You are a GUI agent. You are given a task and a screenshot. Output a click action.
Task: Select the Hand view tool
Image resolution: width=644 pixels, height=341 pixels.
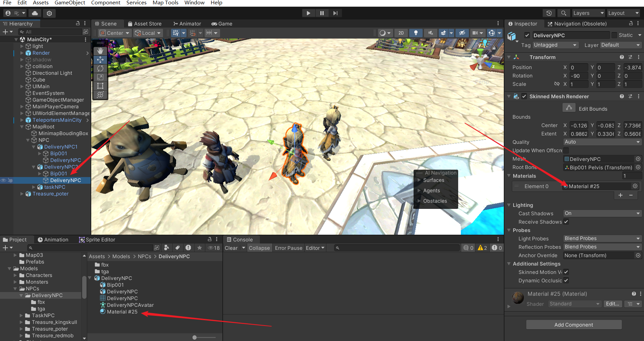(100, 51)
